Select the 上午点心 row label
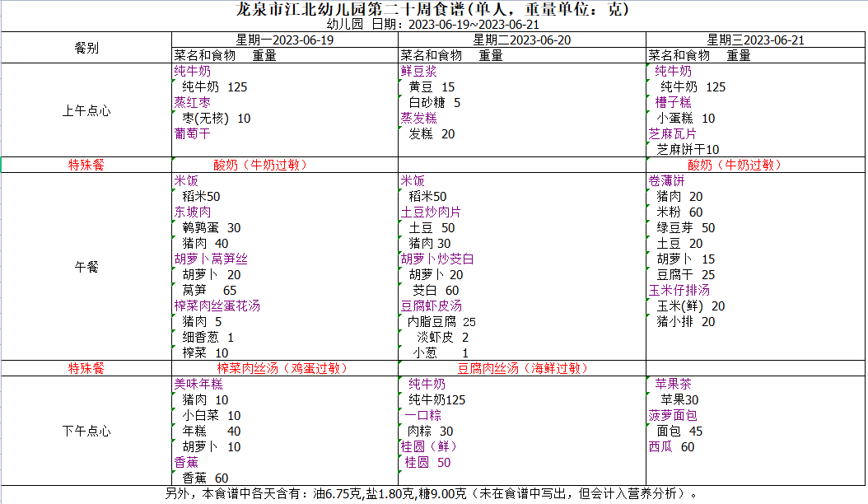 [86, 111]
